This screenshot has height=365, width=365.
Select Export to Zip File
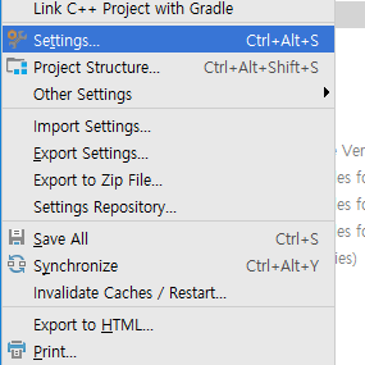168,180
